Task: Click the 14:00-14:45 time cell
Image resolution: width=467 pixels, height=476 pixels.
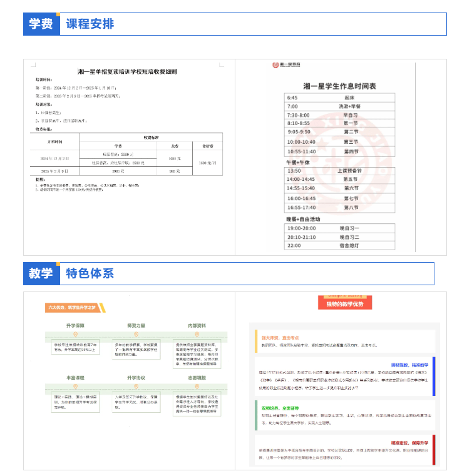Action: [300, 179]
